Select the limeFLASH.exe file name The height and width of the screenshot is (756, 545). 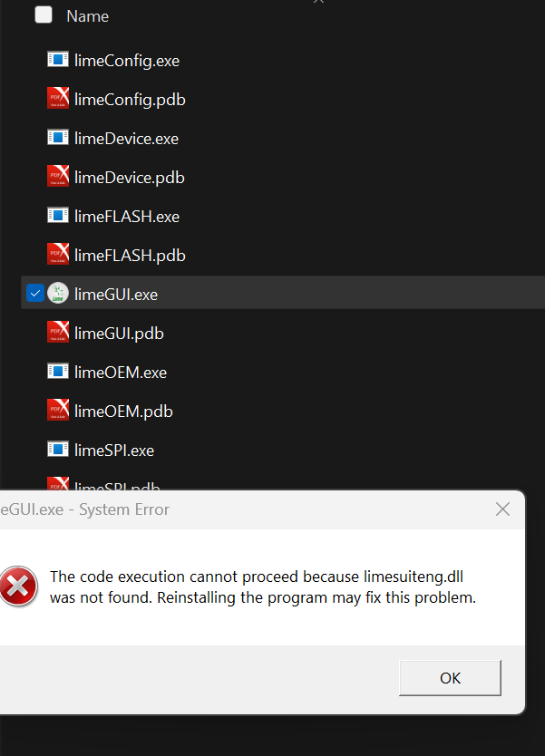[127, 217]
